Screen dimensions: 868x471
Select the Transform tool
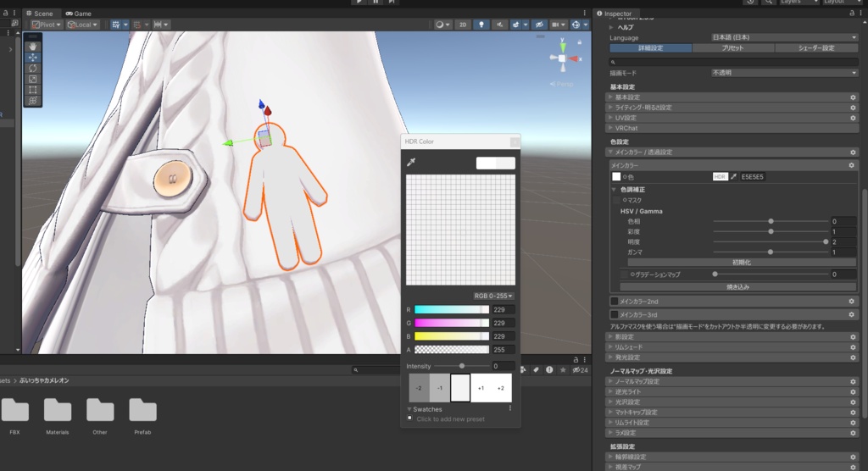point(33,101)
